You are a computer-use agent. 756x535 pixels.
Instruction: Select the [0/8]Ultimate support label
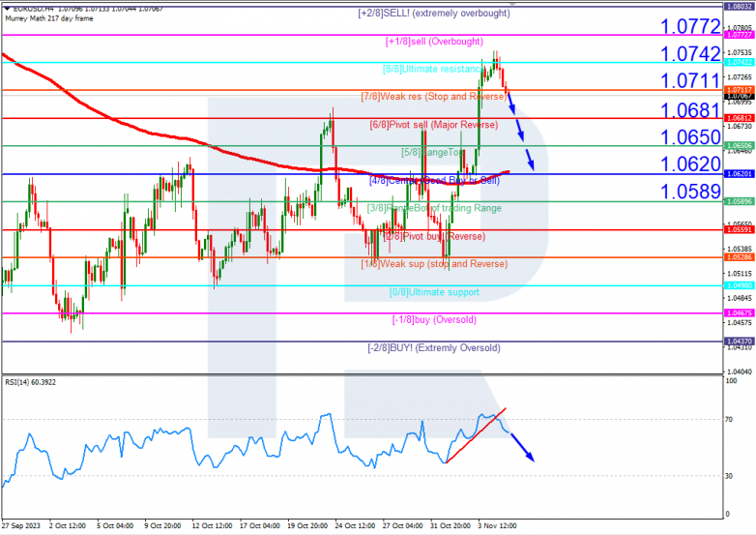tap(434, 292)
